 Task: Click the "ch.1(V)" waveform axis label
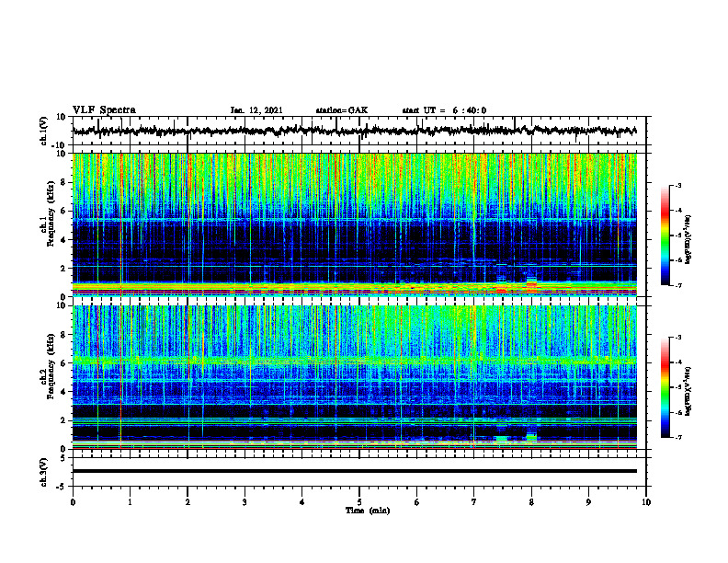(44, 131)
